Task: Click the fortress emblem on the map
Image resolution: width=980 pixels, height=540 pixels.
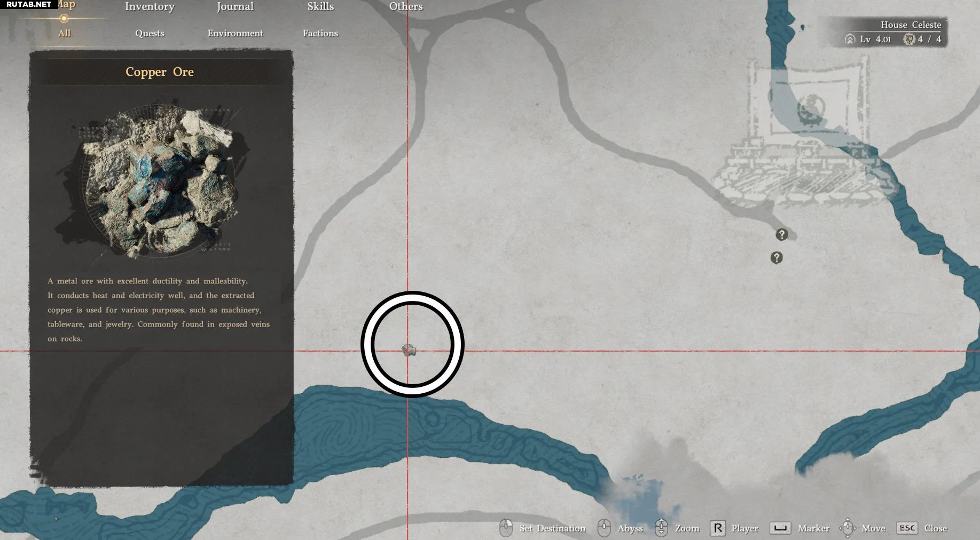Action: coord(811,108)
